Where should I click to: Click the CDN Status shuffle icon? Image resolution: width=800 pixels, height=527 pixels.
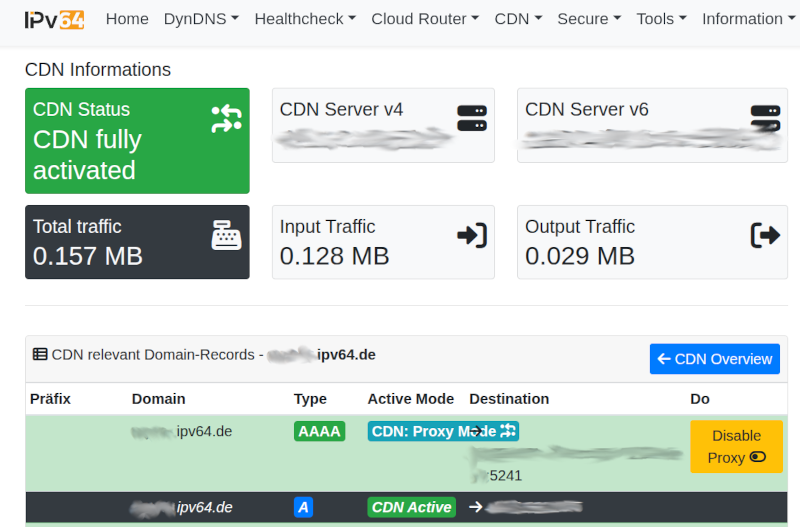click(226, 119)
